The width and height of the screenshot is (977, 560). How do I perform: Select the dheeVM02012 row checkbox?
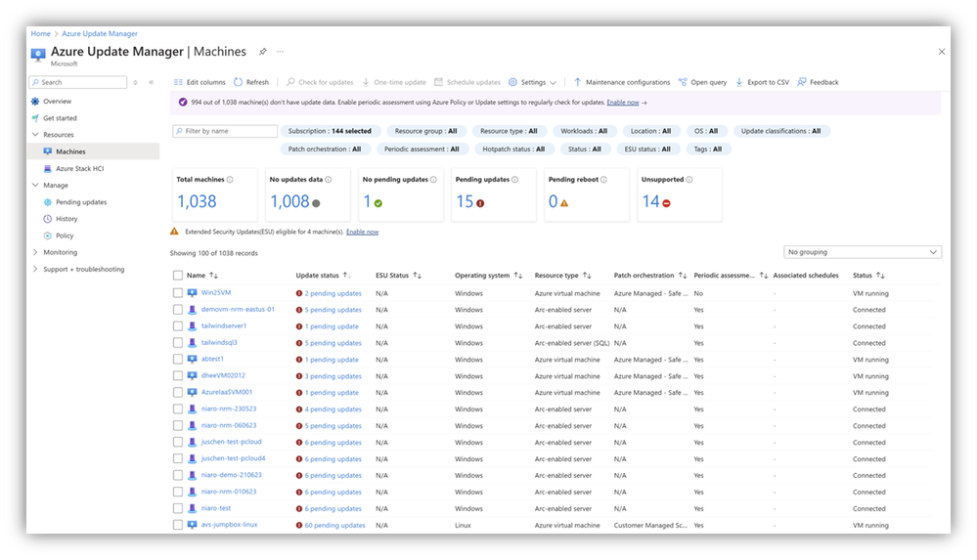coord(178,376)
